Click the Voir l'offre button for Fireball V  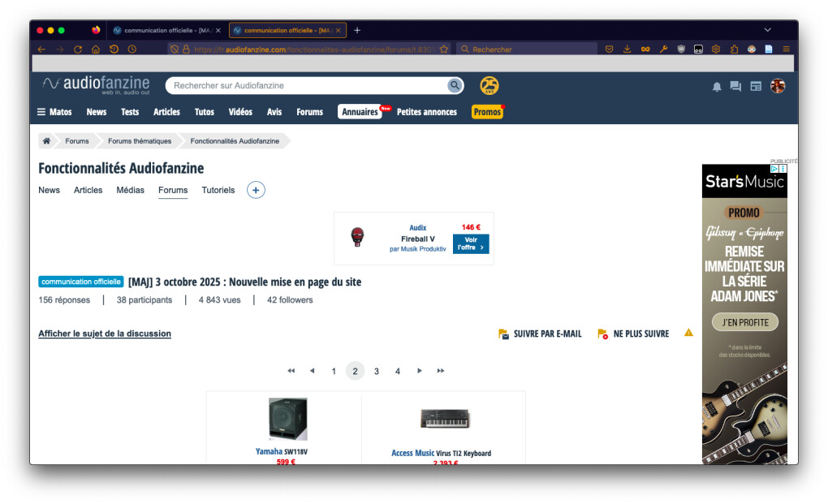(471, 243)
